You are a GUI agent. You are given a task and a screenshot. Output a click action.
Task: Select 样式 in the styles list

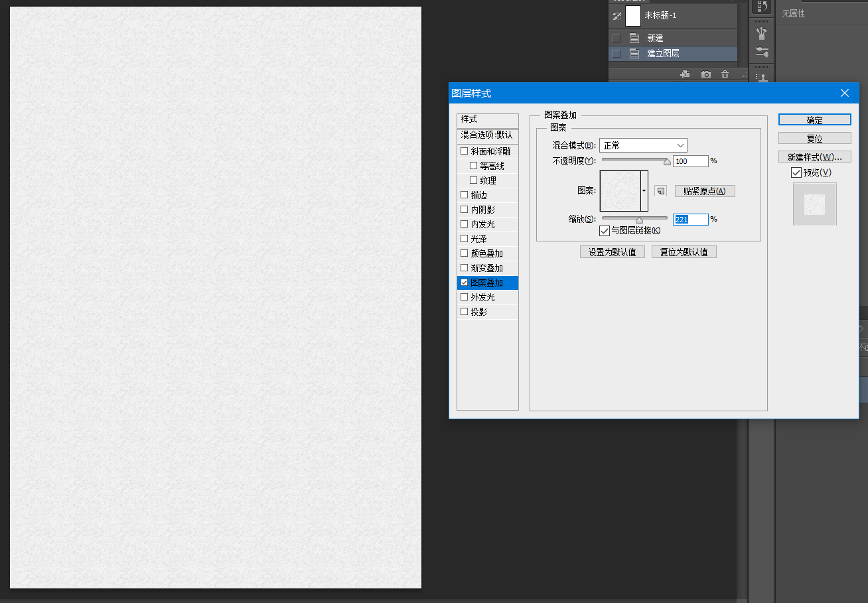coord(488,119)
